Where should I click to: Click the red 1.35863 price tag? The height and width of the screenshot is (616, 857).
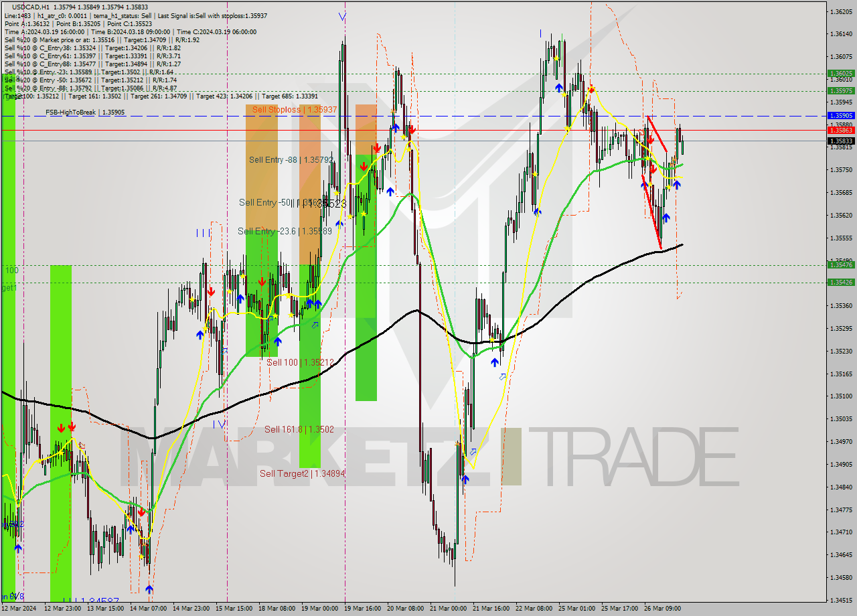[x=840, y=130]
